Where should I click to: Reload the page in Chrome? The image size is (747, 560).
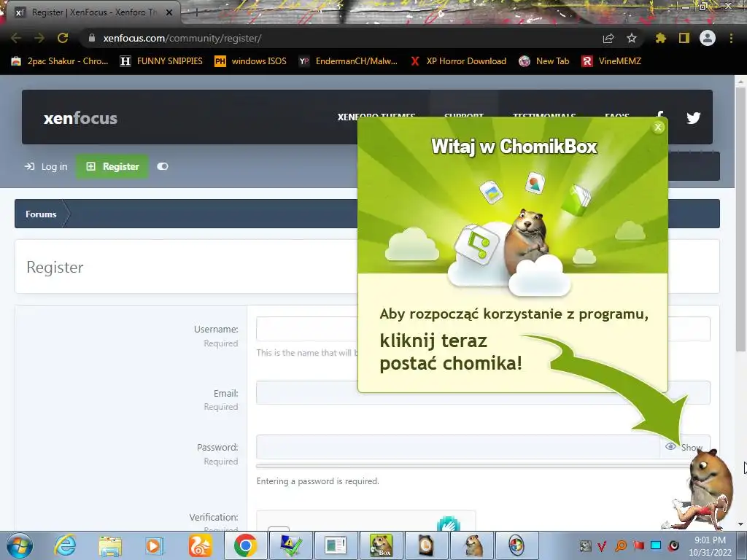pos(63,38)
